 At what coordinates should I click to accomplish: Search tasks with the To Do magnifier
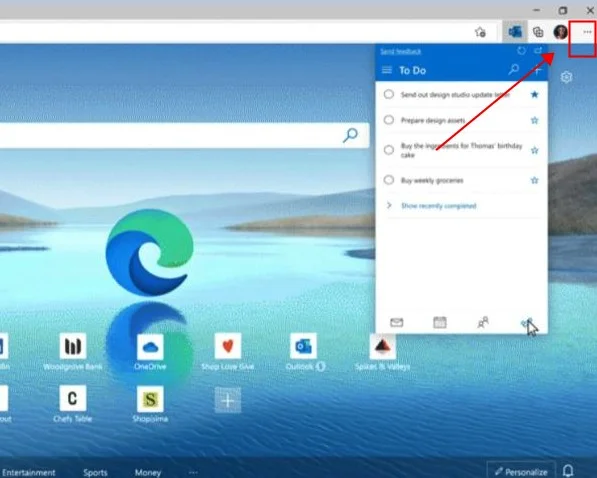click(x=514, y=70)
